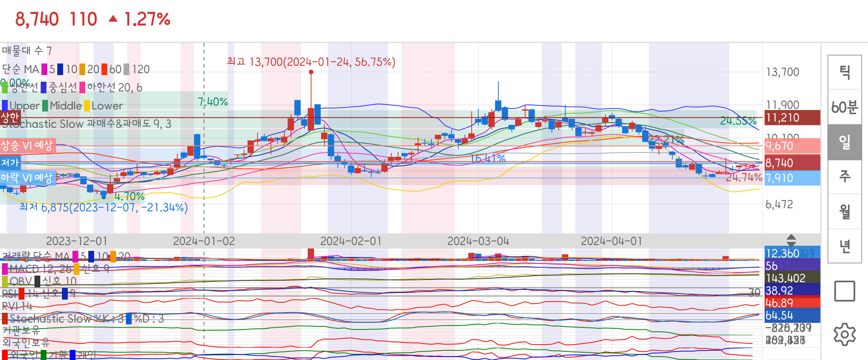The image size is (868, 360).
Task: Click the 하락 VI 예상 price label
Action: coord(27,178)
